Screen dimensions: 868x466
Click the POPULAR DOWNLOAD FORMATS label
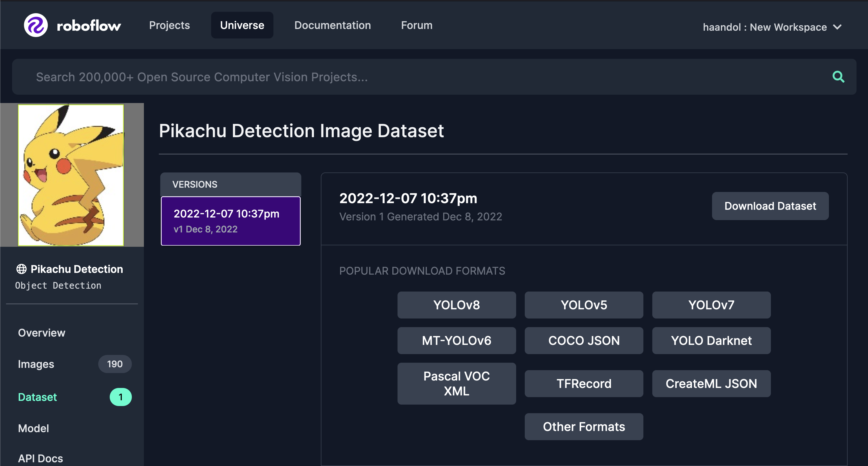click(422, 271)
